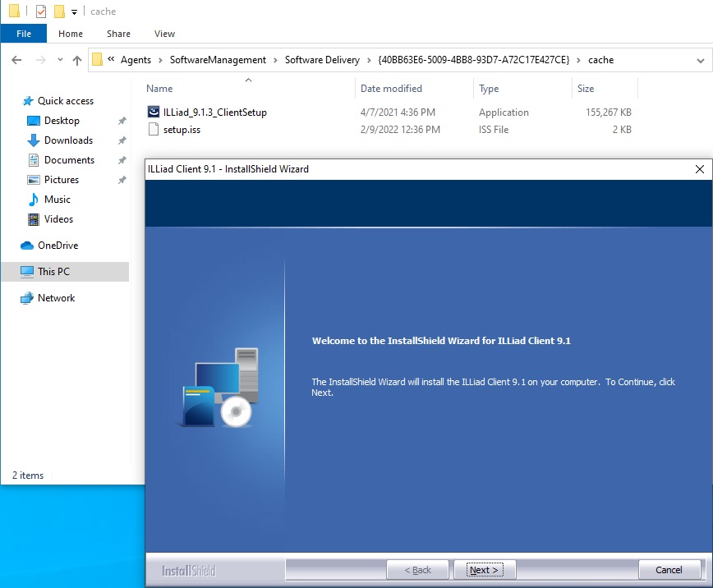This screenshot has width=713, height=588.
Task: Click the disabled Back button in wizard
Action: tap(417, 570)
